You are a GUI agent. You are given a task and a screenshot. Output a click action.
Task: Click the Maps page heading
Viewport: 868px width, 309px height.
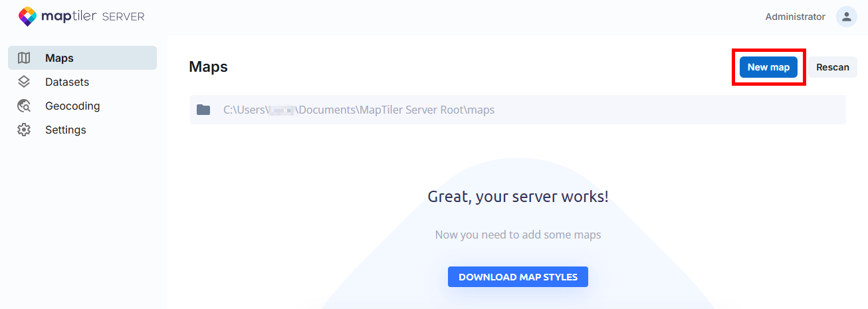tap(208, 66)
